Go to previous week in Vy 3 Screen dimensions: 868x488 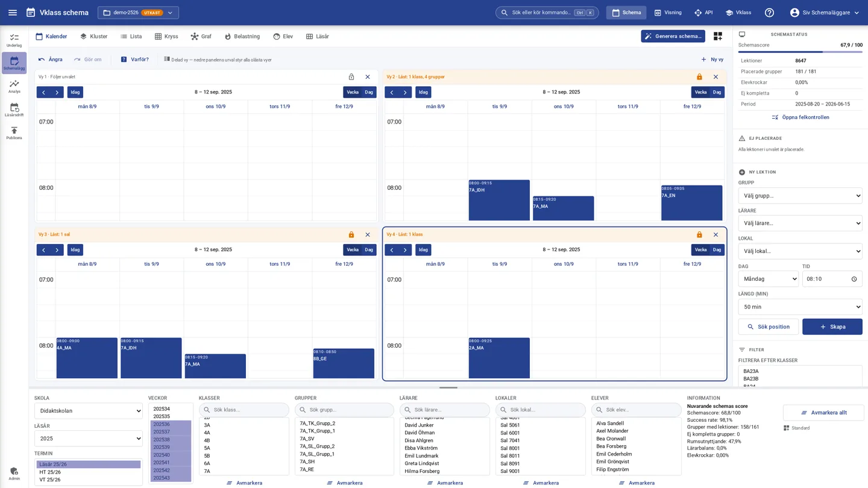click(x=43, y=250)
